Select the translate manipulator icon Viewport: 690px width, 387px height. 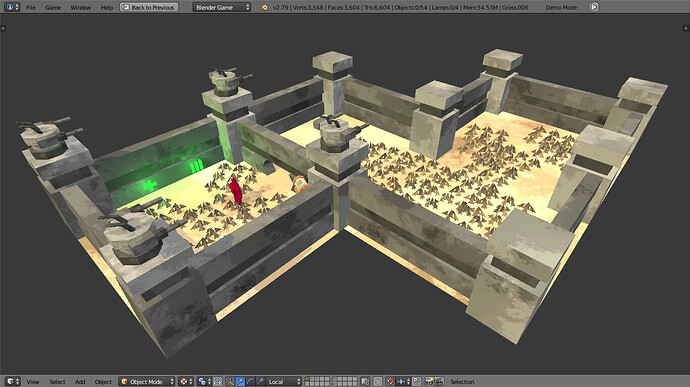(x=240, y=382)
